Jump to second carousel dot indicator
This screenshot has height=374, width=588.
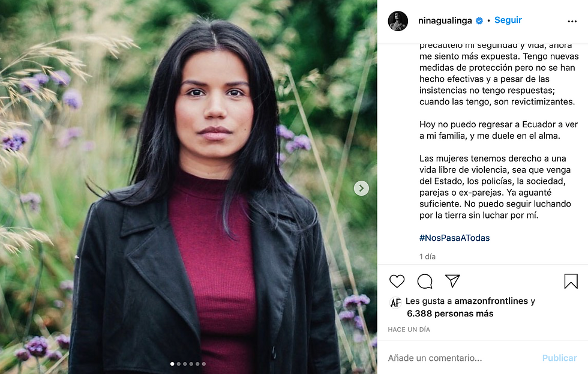[x=179, y=364]
